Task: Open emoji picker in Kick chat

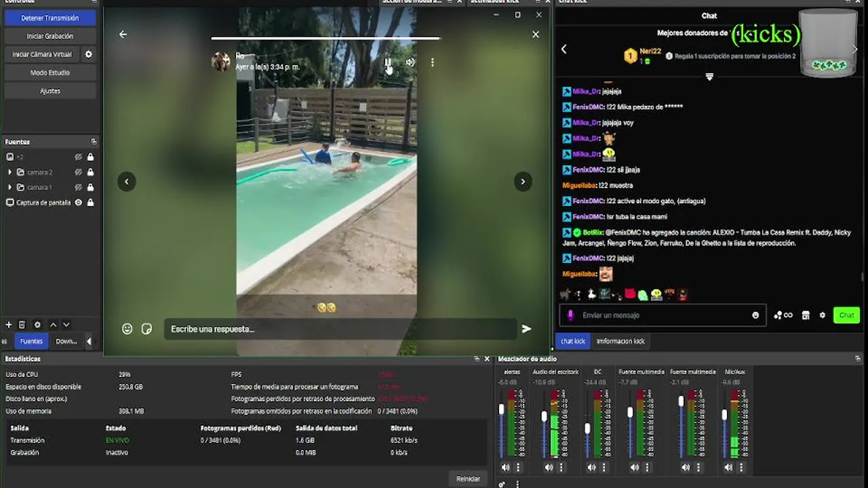Action: (755, 315)
